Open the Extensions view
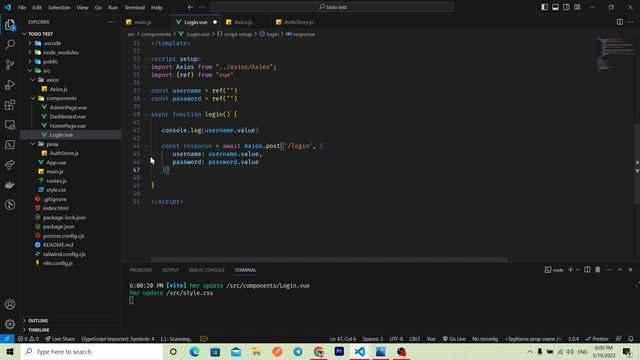Viewport: 640px width, 360px height. (10, 105)
